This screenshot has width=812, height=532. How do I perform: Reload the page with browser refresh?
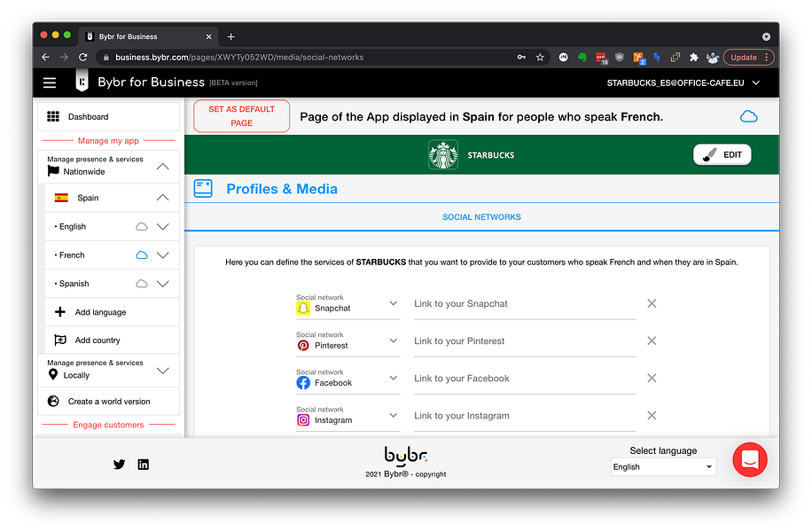[x=82, y=58]
